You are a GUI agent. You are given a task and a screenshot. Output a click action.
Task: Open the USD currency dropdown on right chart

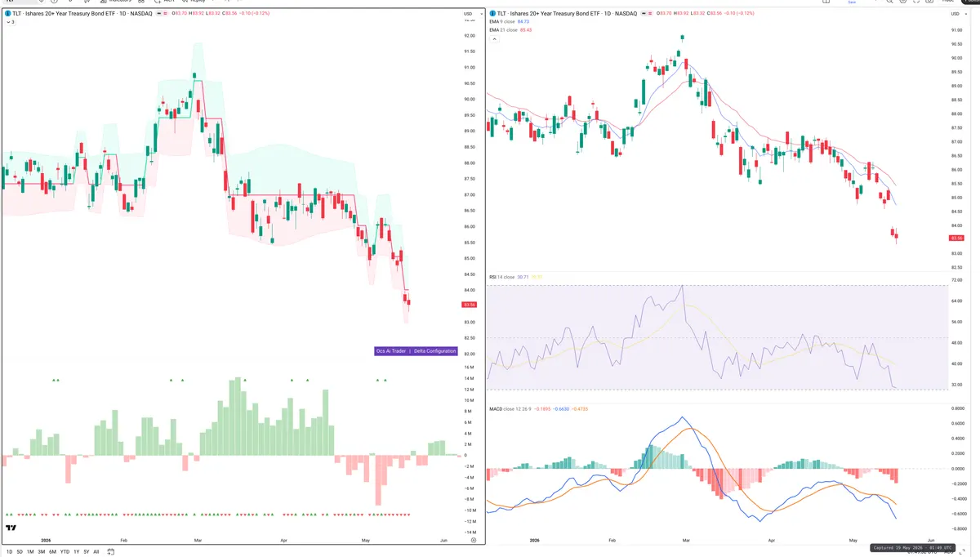[x=957, y=14]
